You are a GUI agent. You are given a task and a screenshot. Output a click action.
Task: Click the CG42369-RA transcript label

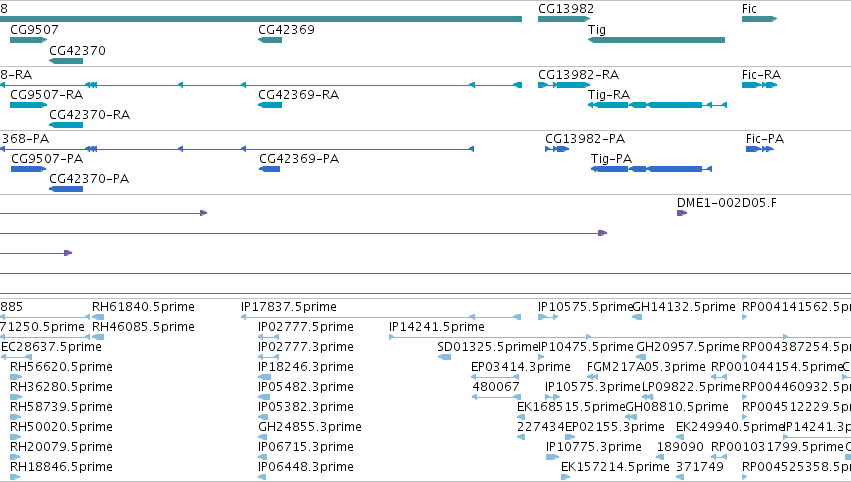click(299, 94)
